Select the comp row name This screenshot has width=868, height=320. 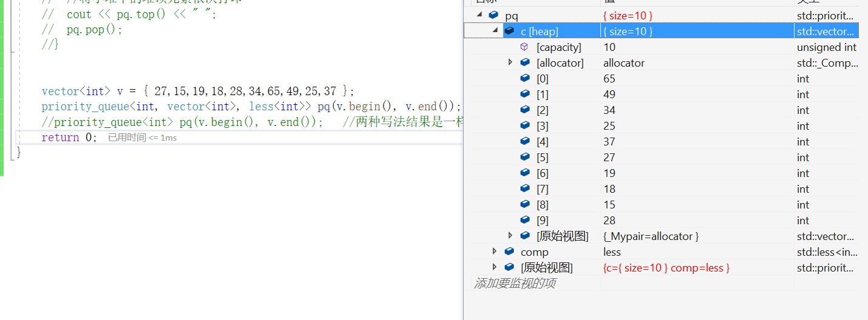click(x=534, y=252)
